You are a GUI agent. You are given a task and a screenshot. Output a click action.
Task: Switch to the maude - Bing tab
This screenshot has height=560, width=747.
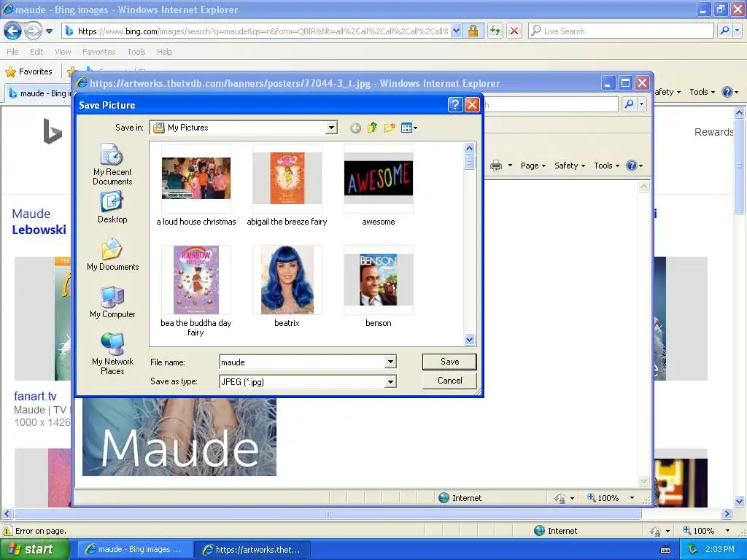39,93
